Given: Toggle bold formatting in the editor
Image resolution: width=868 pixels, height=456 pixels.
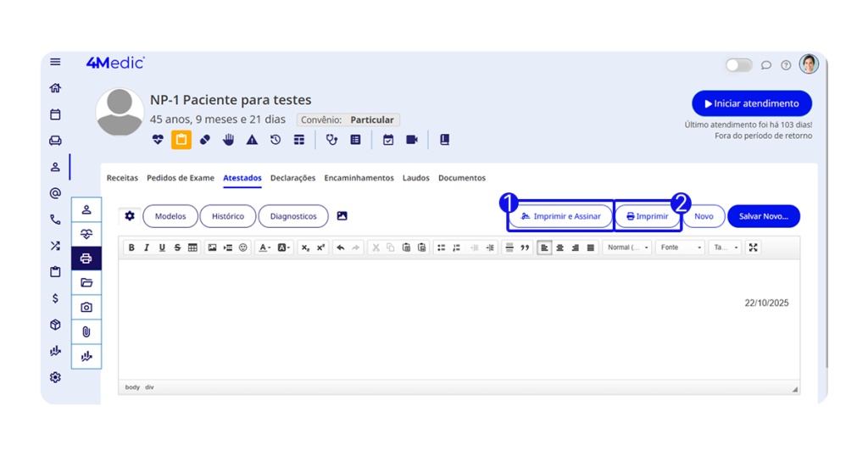Looking at the screenshot, I should coord(131,247).
